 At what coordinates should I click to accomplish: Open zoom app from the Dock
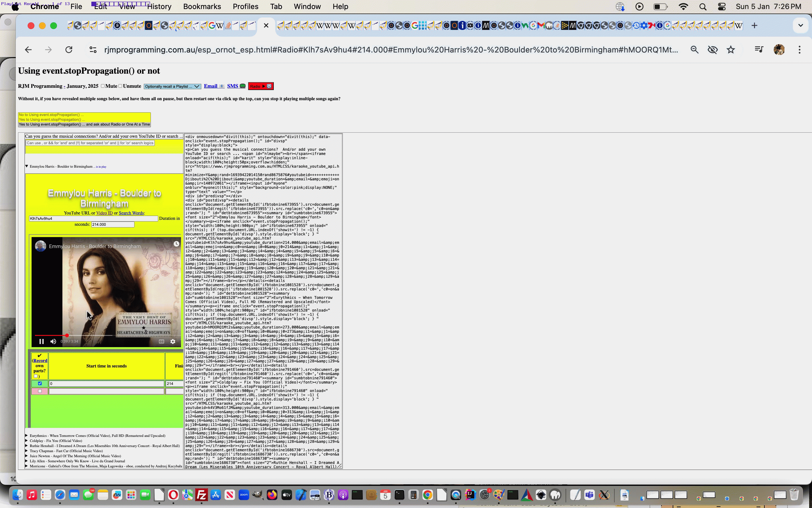tap(244, 495)
